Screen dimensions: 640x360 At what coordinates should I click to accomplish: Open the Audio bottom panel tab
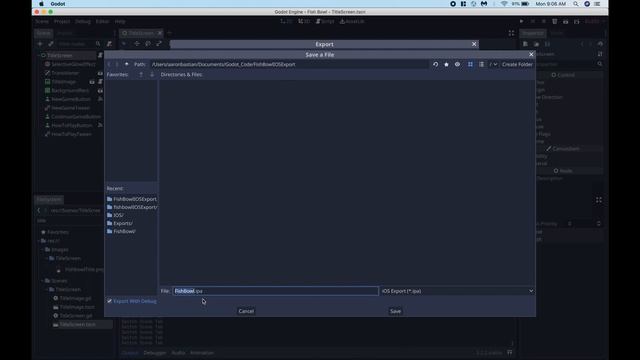178,353
